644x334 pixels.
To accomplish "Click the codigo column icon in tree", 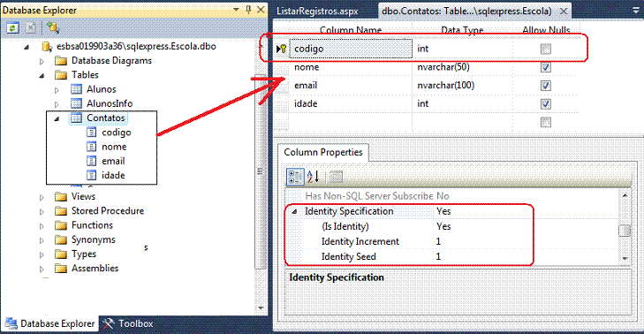I will 92,133.
